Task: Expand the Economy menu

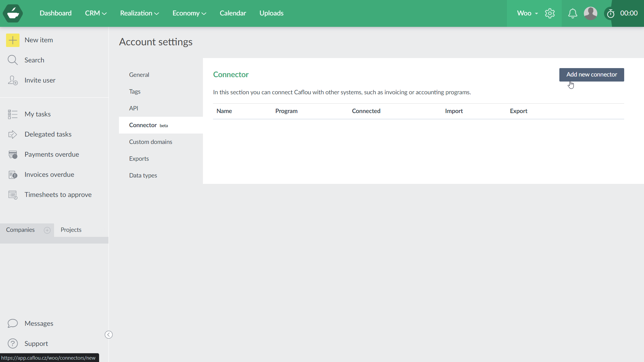Action: click(x=189, y=13)
